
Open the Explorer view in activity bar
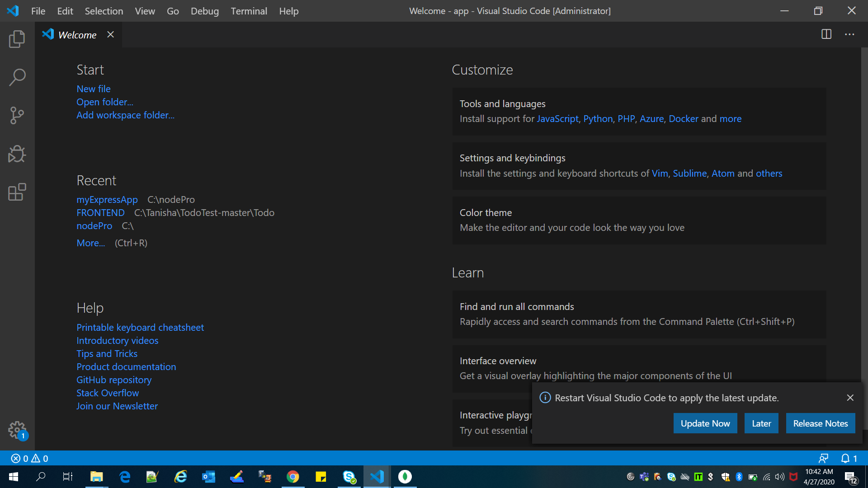point(17,39)
